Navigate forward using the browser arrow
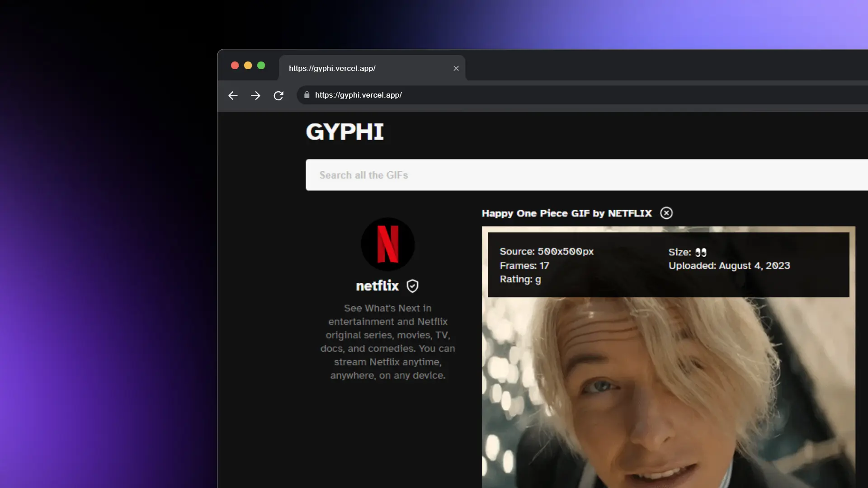 click(x=256, y=95)
